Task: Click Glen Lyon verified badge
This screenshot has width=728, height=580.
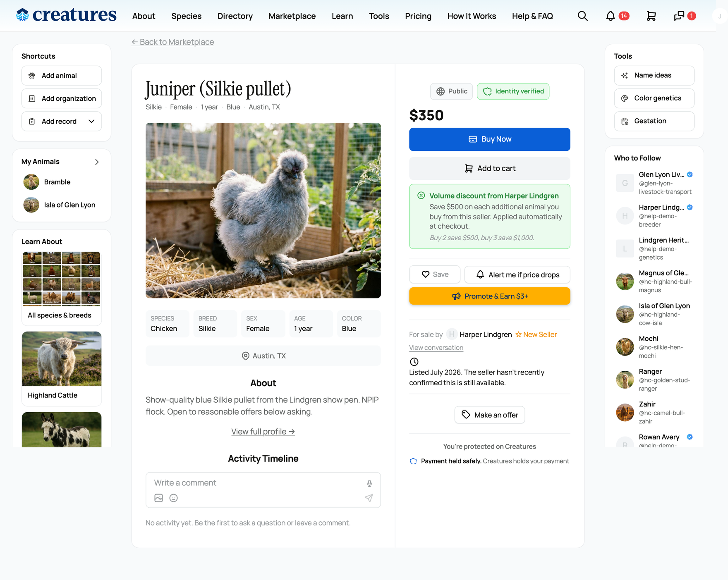Action: (x=690, y=174)
